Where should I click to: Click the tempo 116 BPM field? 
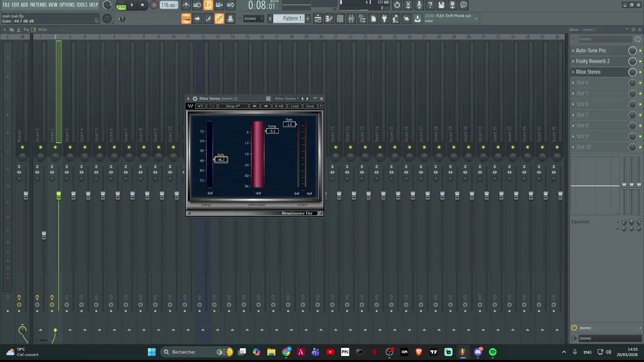tap(169, 5)
